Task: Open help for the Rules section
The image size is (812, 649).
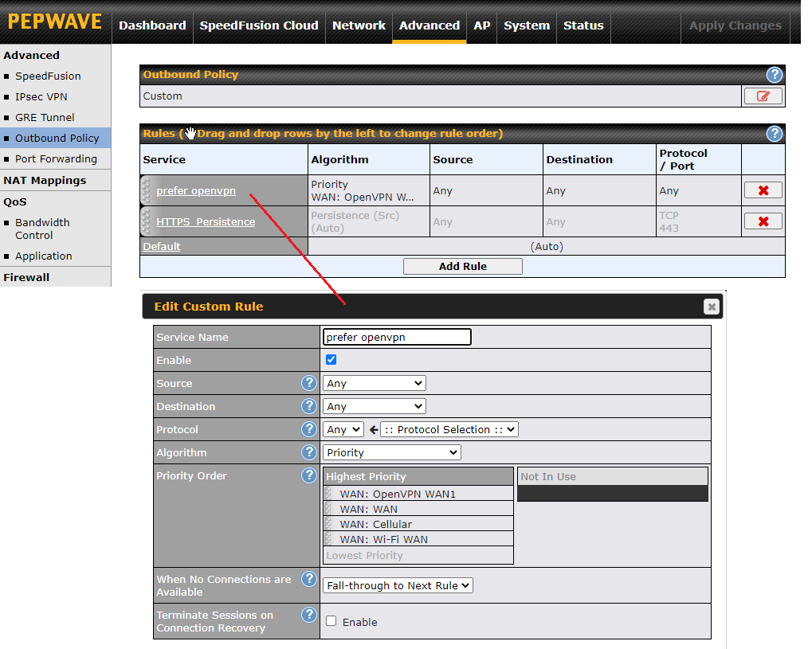Action: coord(774,134)
